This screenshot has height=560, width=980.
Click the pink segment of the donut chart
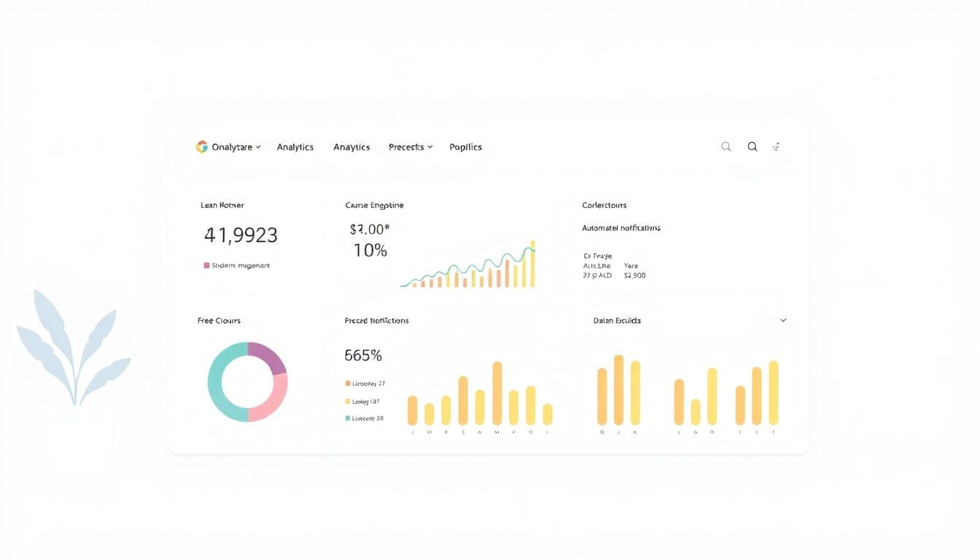[x=271, y=402]
